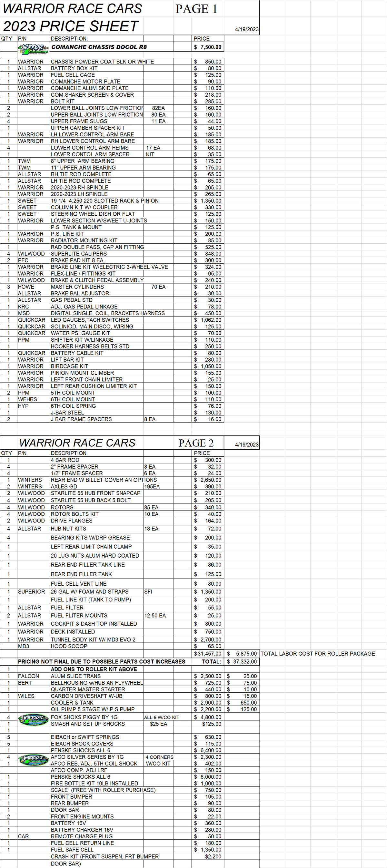Screen dimensions: 387x868
Task: Select the $7,500.00 chassis price cell
Action: pyautogui.click(x=207, y=47)
